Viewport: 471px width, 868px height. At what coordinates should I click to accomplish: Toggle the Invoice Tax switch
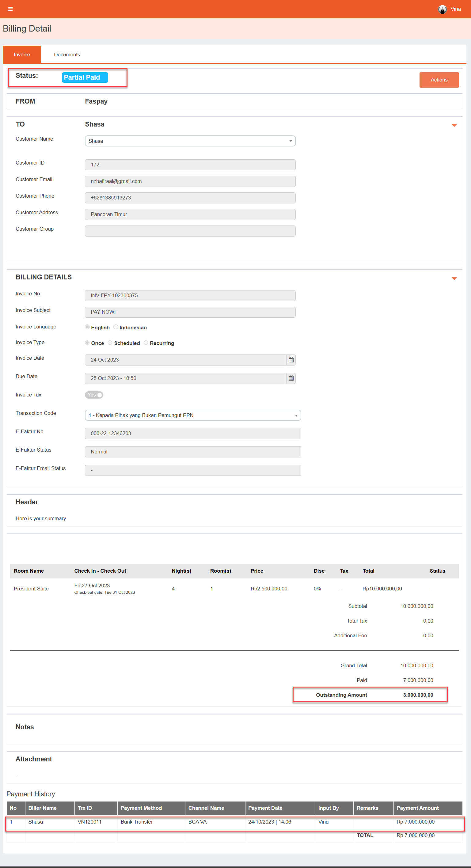coord(94,395)
